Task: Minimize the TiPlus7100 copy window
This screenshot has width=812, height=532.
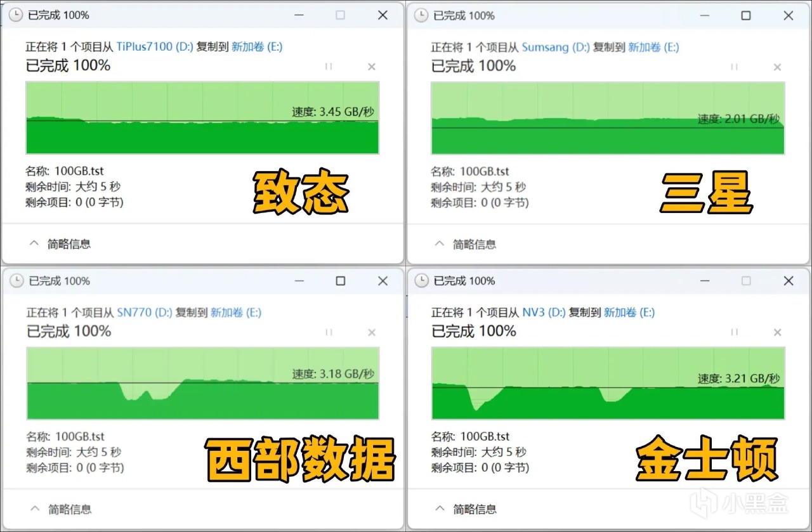Action: point(298,15)
